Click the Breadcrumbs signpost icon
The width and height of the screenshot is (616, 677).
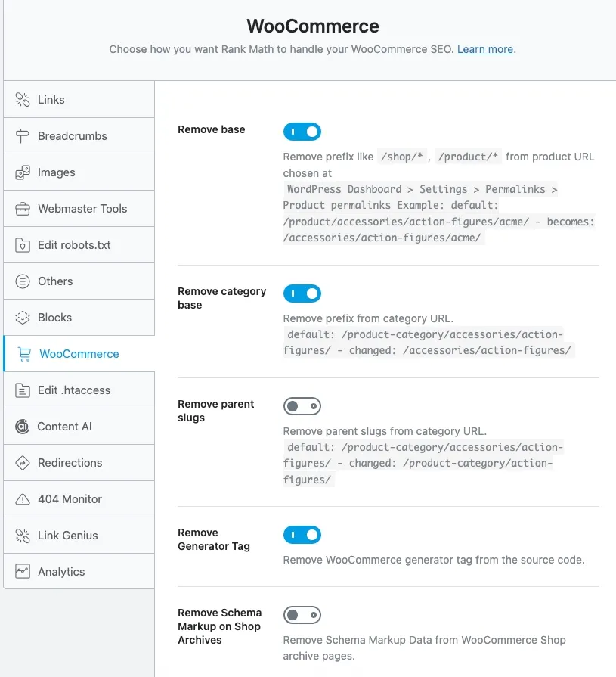pyautogui.click(x=23, y=136)
